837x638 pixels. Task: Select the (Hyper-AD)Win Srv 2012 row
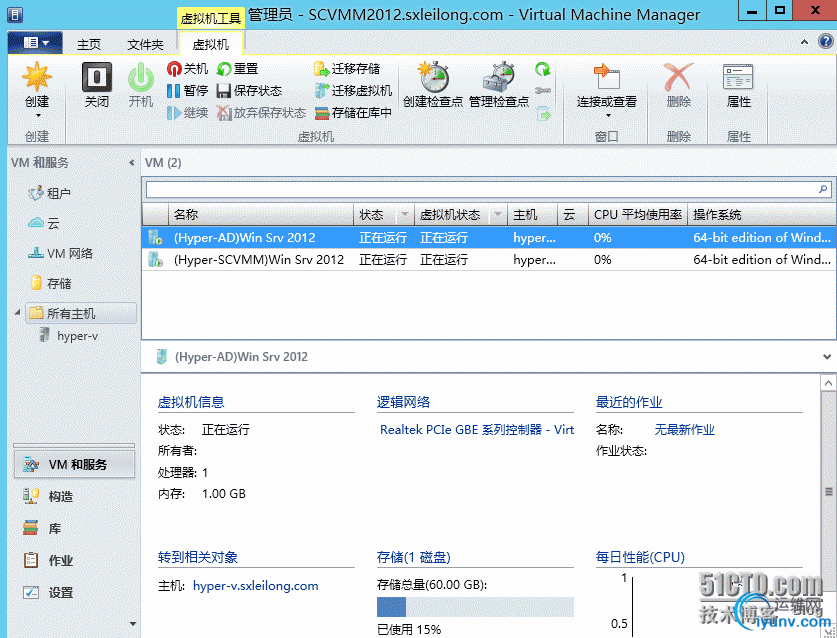(x=488, y=238)
